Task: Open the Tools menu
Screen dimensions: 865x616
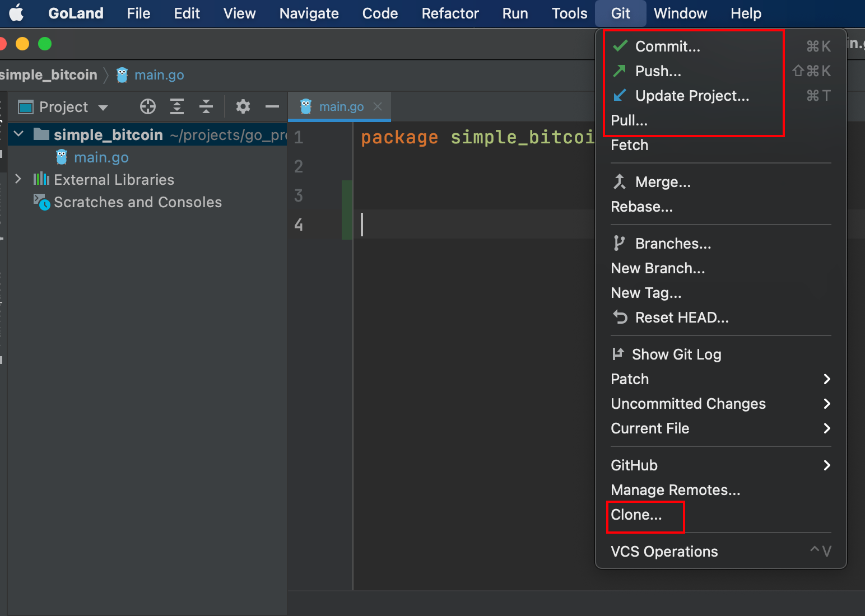Action: point(569,13)
